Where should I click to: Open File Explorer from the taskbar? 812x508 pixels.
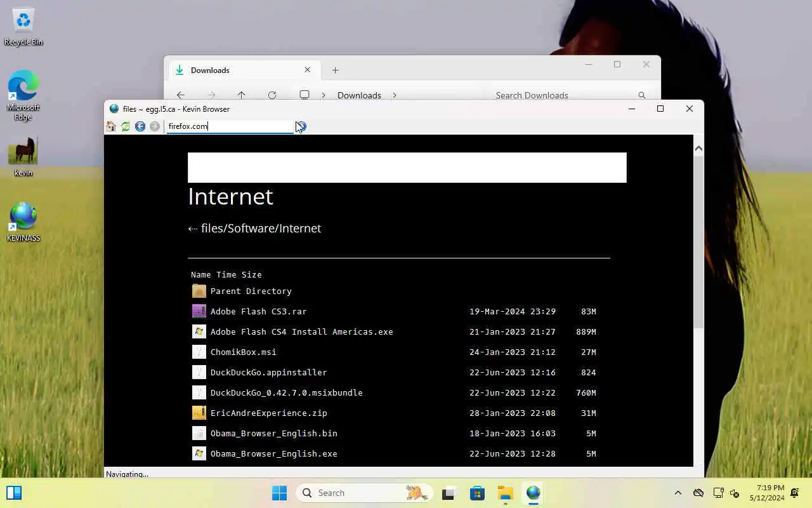coord(505,493)
